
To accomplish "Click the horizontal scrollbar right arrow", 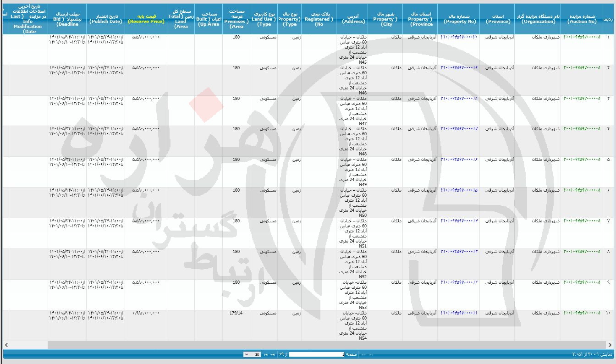I will [609, 345].
